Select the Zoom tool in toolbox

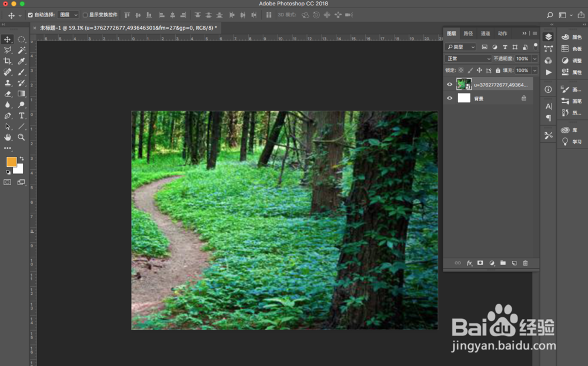pos(21,137)
